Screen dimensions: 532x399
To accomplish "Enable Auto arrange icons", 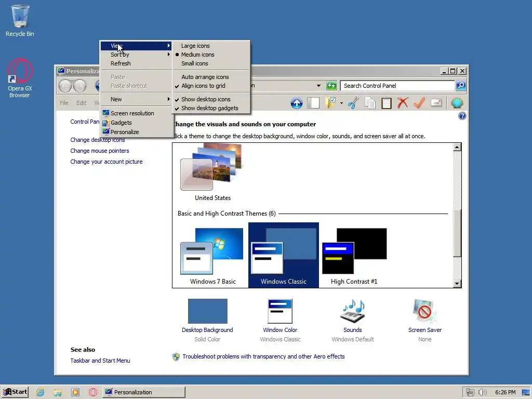I will click(211, 77).
